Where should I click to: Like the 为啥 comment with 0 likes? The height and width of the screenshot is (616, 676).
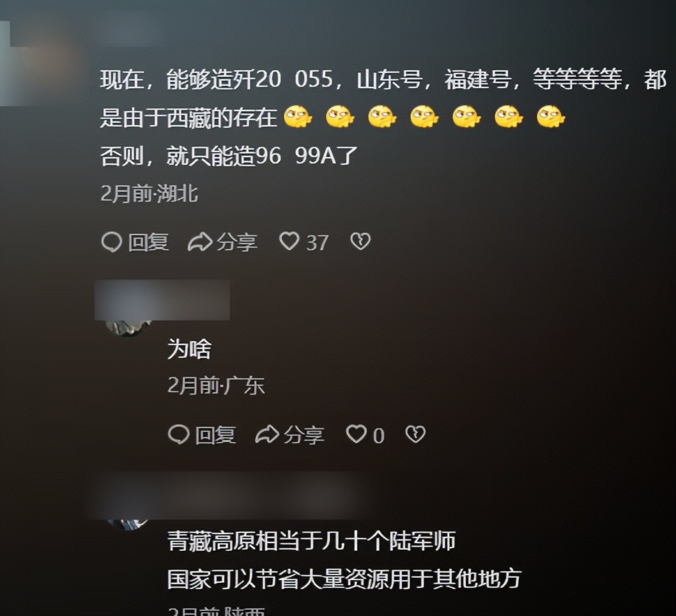point(356,434)
